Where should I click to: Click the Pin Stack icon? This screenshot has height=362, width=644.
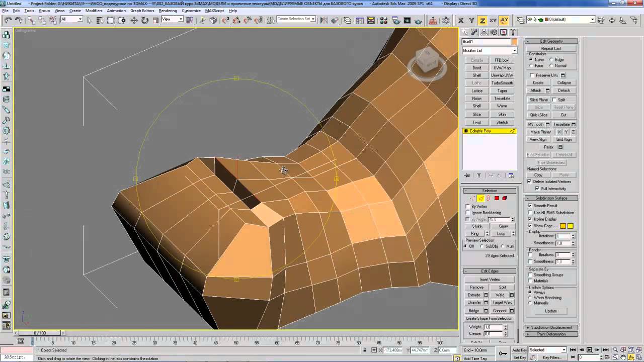click(x=467, y=175)
